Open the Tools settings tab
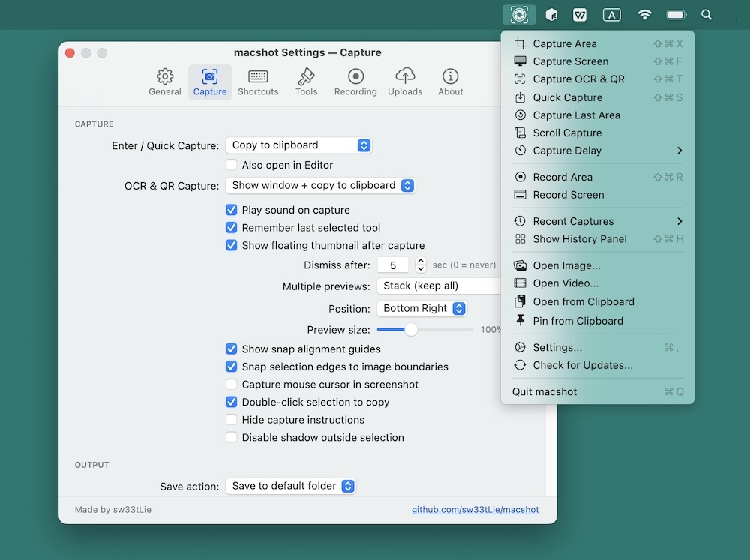 point(306,82)
